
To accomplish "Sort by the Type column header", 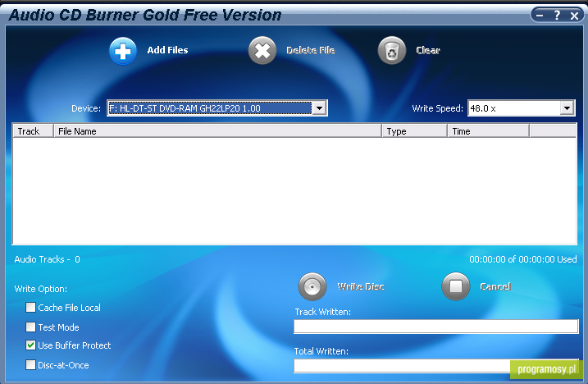I will [415, 131].
